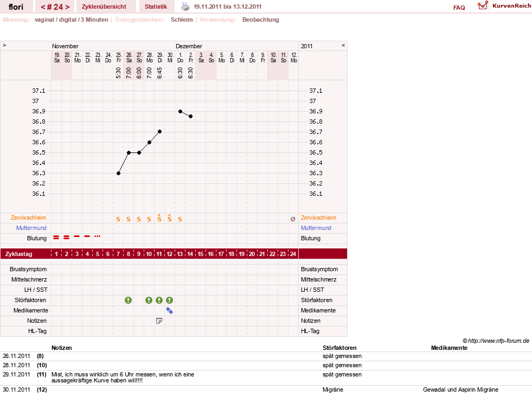Open the nfp-forum.de copyright link
This screenshot has height=409, width=532.
coord(496,341)
